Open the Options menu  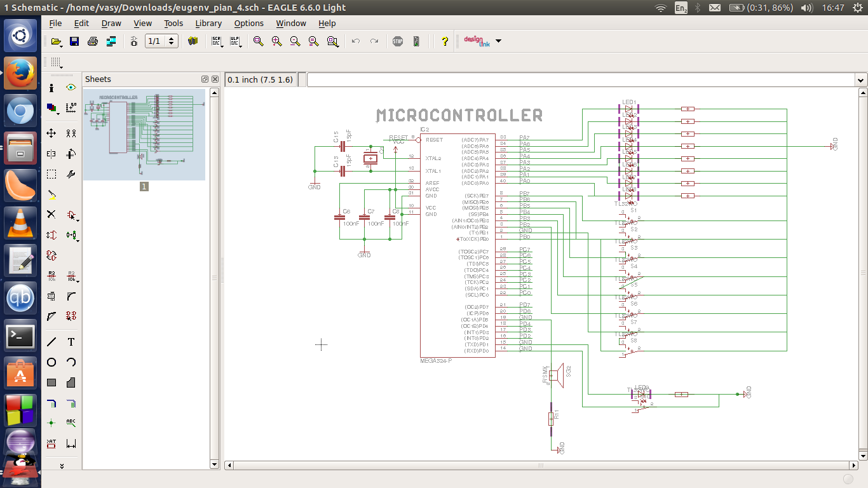coord(248,23)
